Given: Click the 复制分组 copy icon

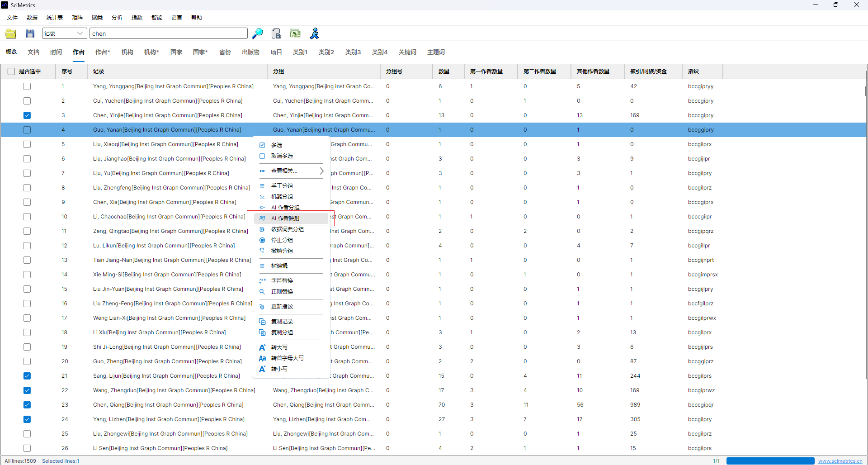Looking at the screenshot, I should click(x=262, y=332).
